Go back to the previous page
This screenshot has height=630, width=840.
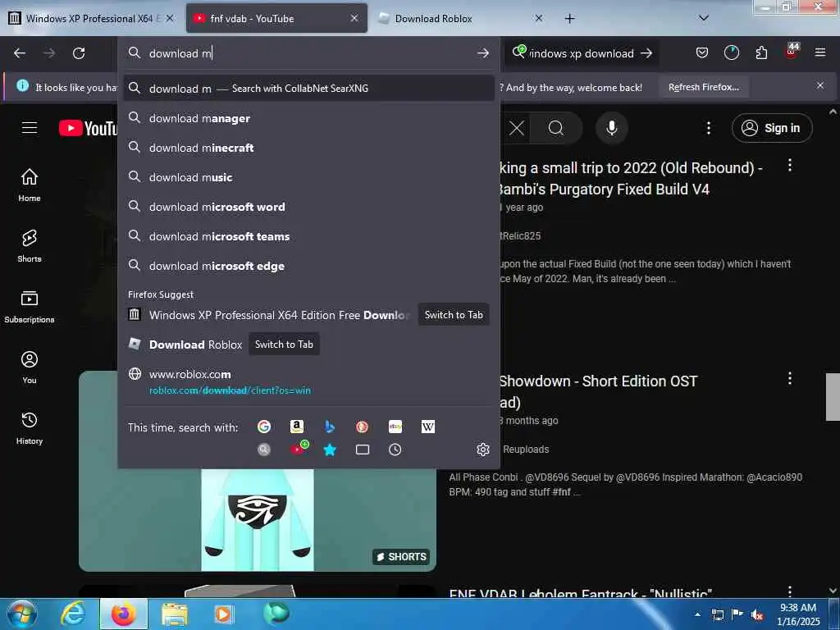pyautogui.click(x=20, y=53)
